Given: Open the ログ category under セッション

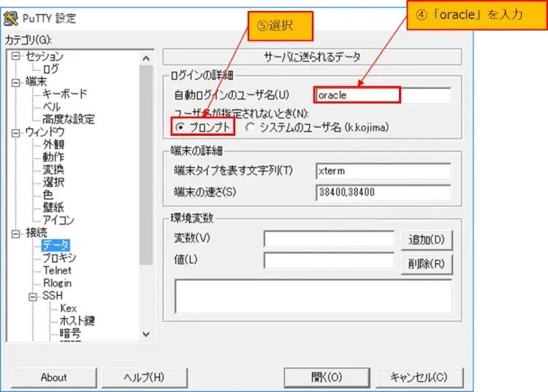Looking at the screenshot, I should point(51,69).
